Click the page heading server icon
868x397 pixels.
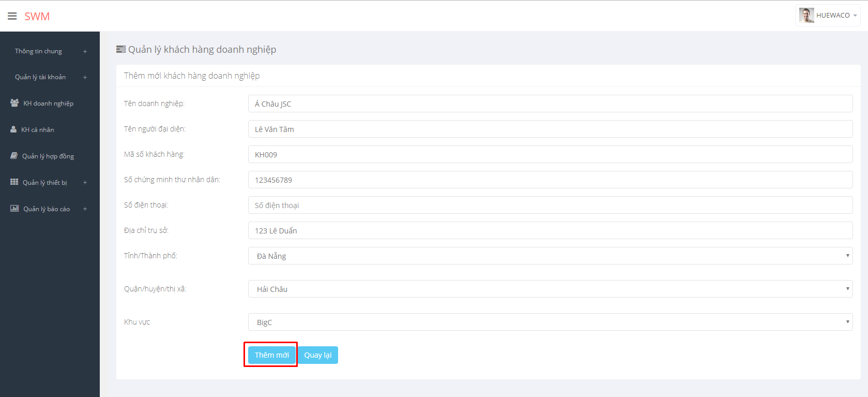tap(121, 50)
